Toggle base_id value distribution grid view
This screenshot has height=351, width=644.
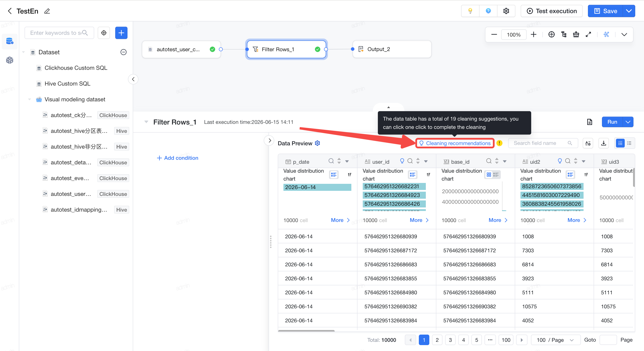click(489, 175)
